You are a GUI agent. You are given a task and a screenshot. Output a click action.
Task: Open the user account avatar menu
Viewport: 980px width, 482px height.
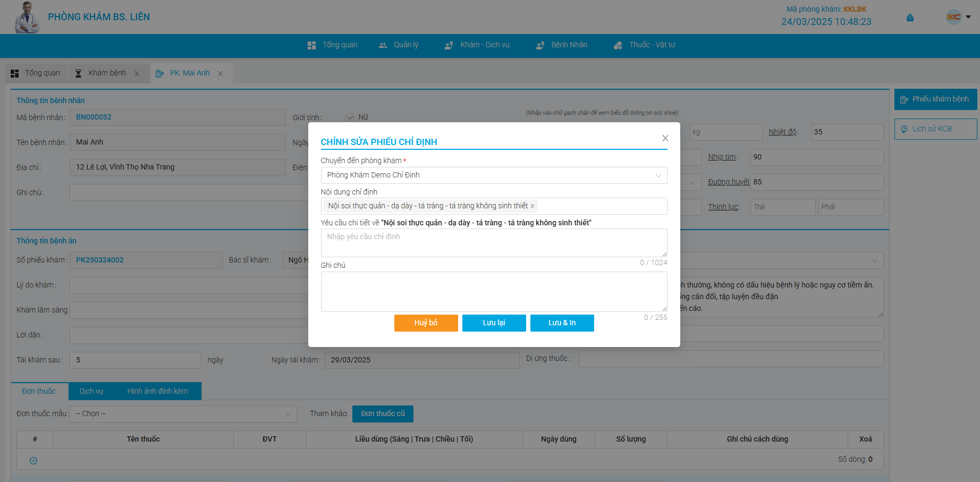pos(958,17)
